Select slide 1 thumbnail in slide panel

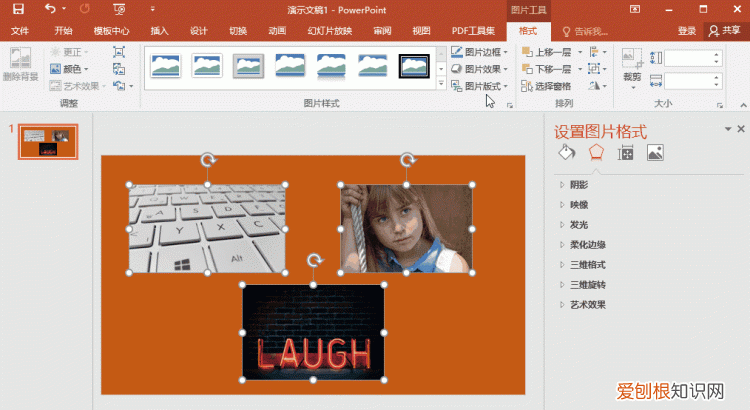tap(48, 141)
